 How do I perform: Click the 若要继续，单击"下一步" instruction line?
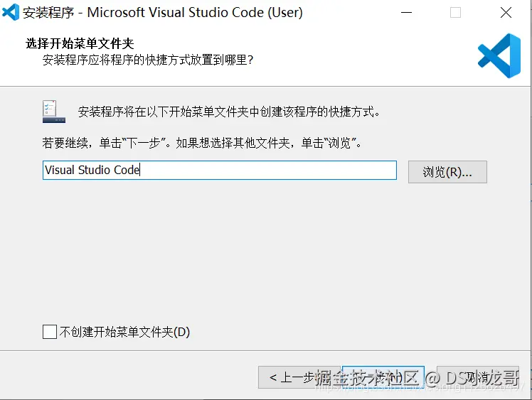(x=203, y=143)
